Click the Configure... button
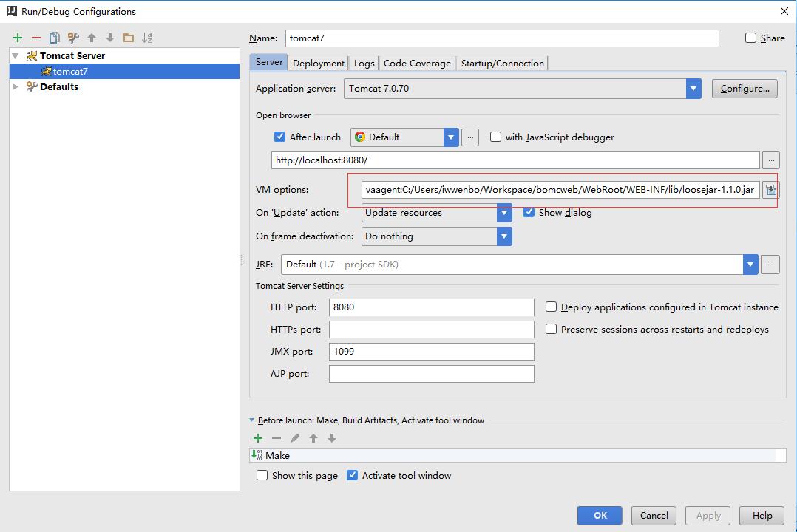 point(745,89)
